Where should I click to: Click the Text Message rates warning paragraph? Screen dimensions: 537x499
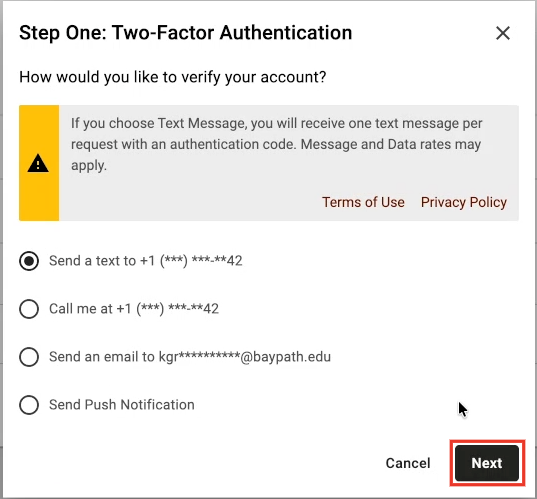pos(277,144)
